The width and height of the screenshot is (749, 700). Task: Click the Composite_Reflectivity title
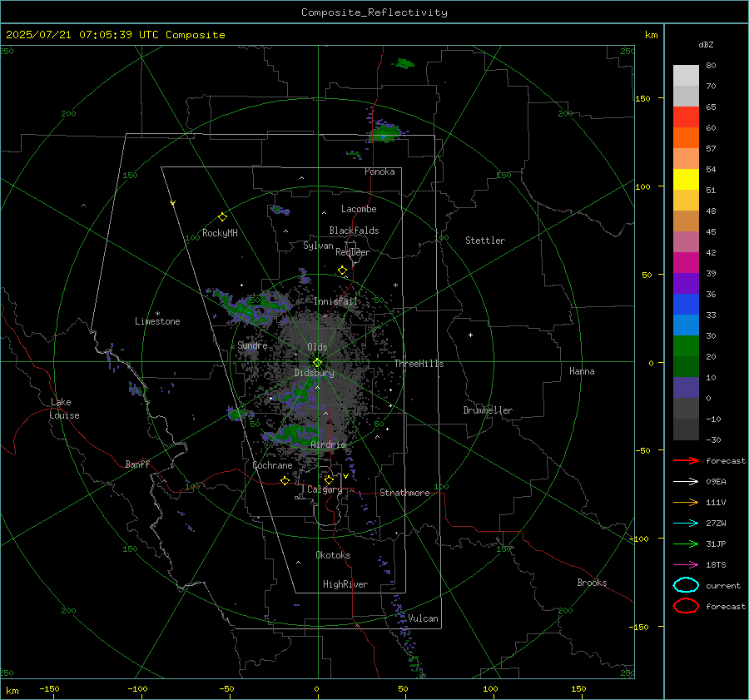374,12
